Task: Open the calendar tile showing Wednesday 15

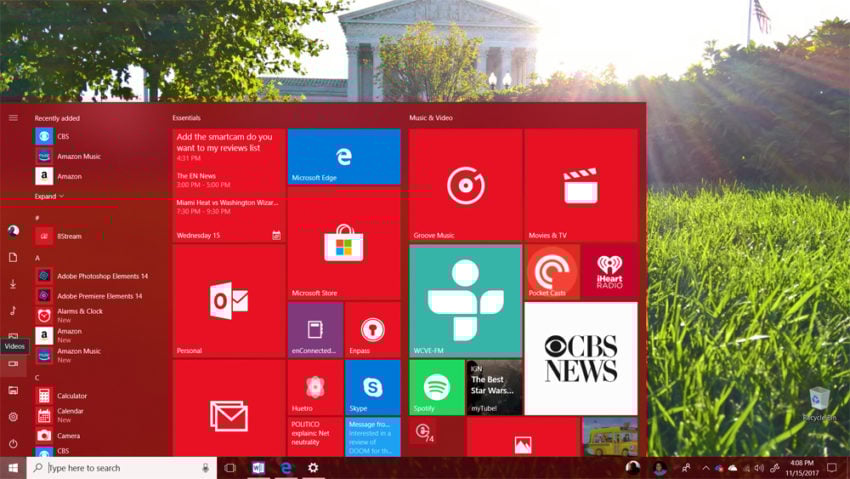Action: tap(229, 185)
